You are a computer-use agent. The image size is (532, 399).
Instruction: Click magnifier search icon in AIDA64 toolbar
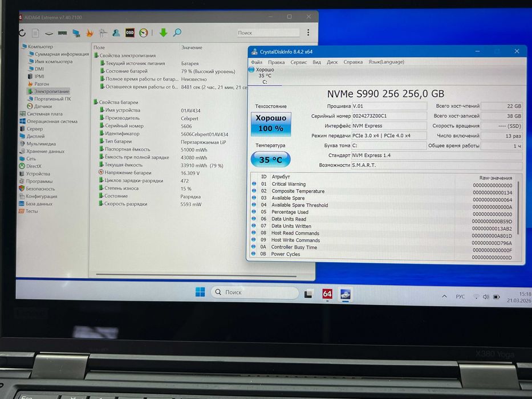coord(177,32)
